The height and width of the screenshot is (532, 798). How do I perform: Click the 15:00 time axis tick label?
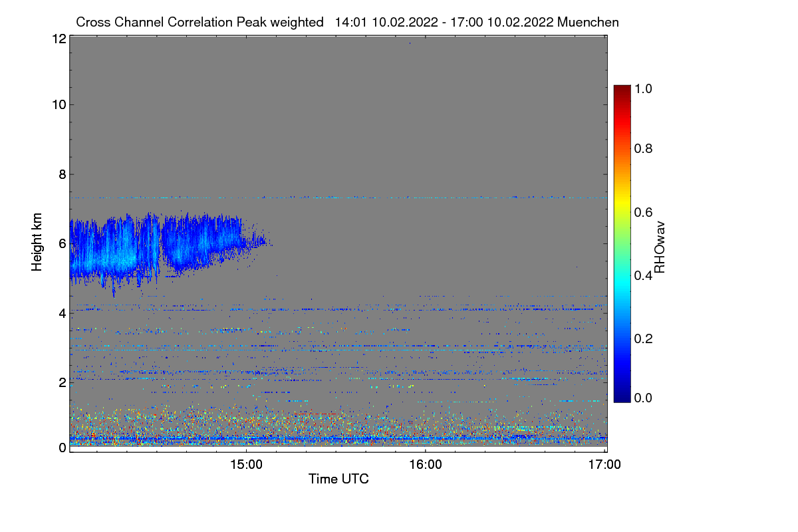[246, 465]
